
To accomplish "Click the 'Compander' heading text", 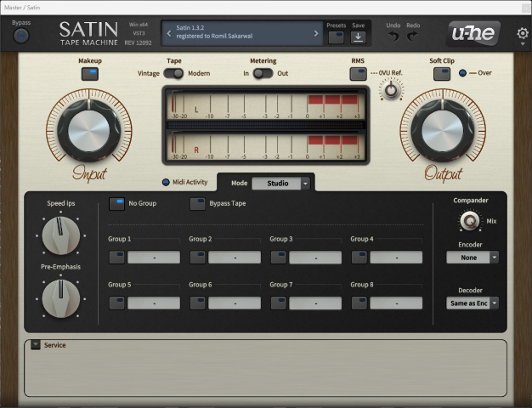I will 471,201.
